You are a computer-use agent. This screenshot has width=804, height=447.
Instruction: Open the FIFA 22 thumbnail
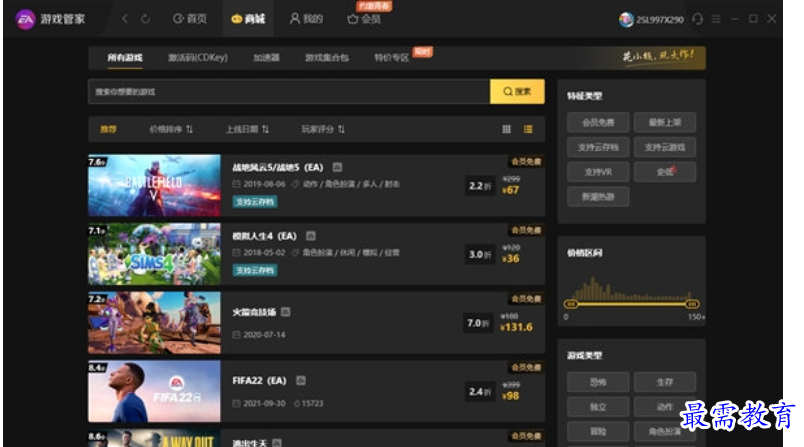click(x=154, y=392)
